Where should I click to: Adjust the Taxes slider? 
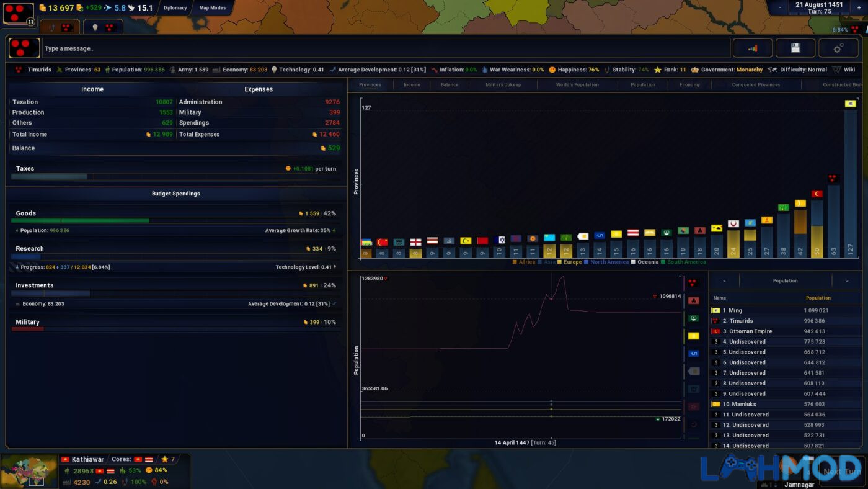pos(175,176)
